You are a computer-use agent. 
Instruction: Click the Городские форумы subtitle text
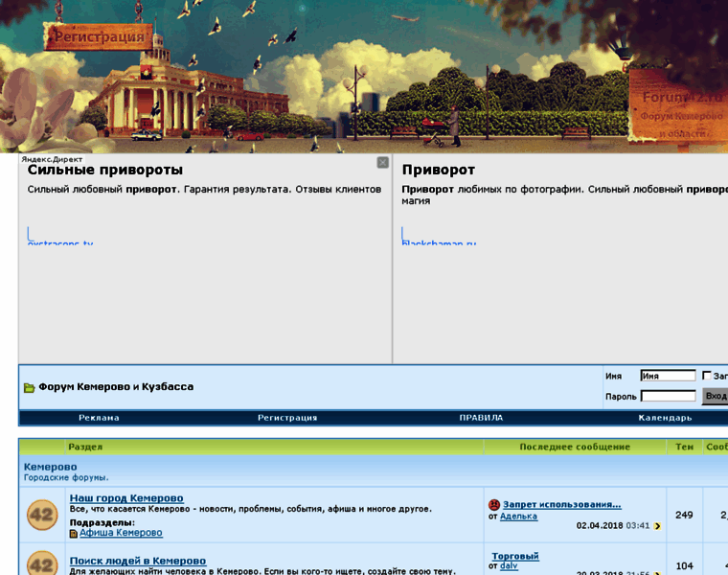(66, 477)
